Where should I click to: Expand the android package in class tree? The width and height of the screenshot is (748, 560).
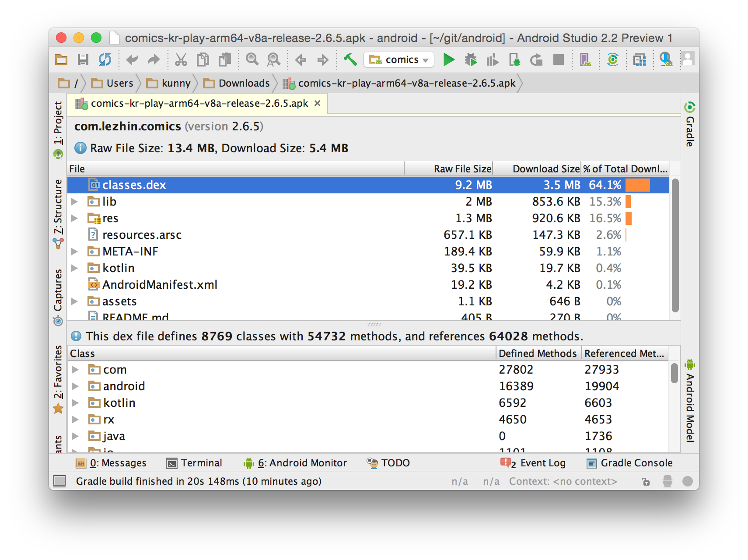point(75,386)
